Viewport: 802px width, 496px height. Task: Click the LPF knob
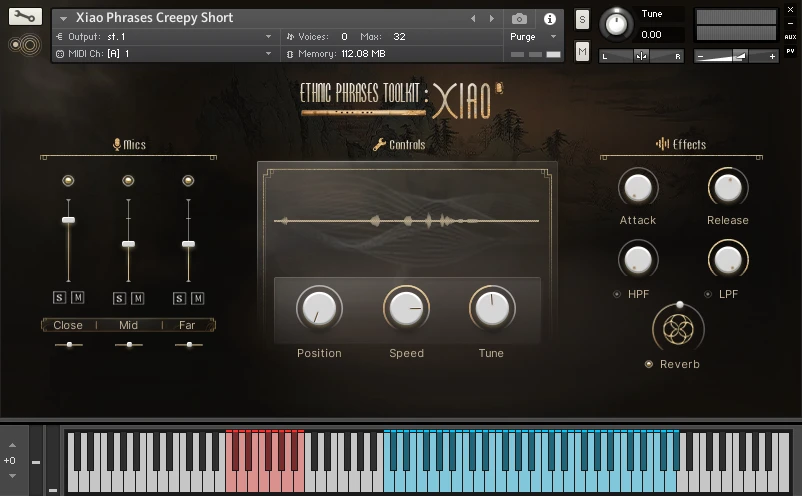click(x=728, y=260)
